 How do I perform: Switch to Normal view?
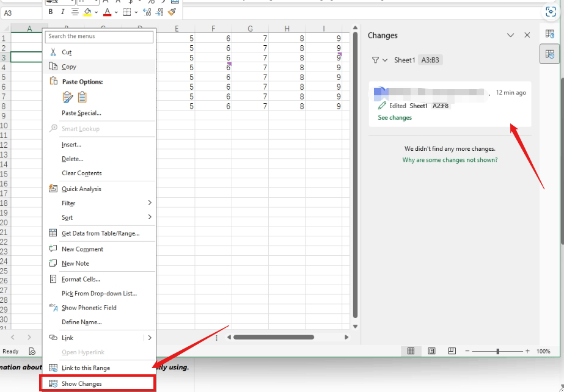click(x=411, y=352)
